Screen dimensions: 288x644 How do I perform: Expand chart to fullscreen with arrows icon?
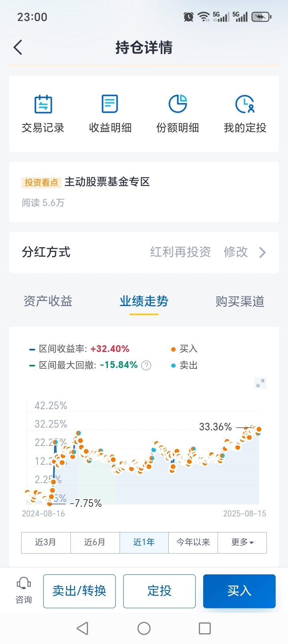[260, 383]
